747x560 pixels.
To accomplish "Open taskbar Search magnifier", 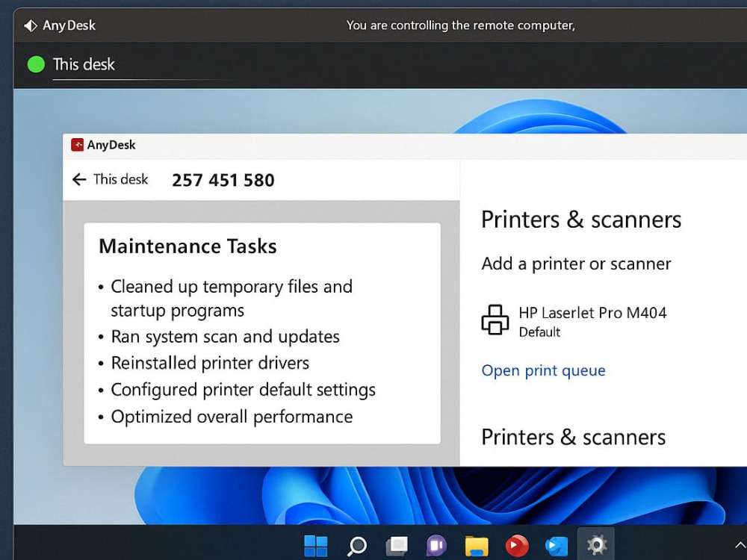I will (x=356, y=546).
